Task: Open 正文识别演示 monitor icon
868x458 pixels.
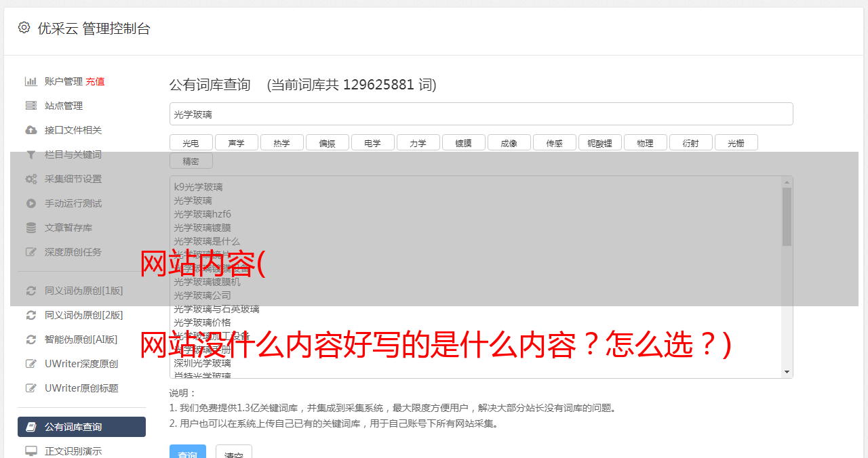Action: [31, 451]
